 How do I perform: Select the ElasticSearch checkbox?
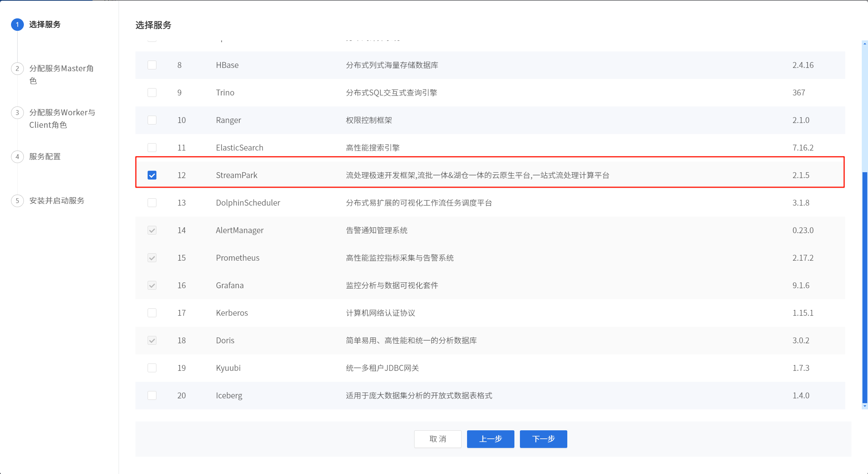(x=152, y=148)
